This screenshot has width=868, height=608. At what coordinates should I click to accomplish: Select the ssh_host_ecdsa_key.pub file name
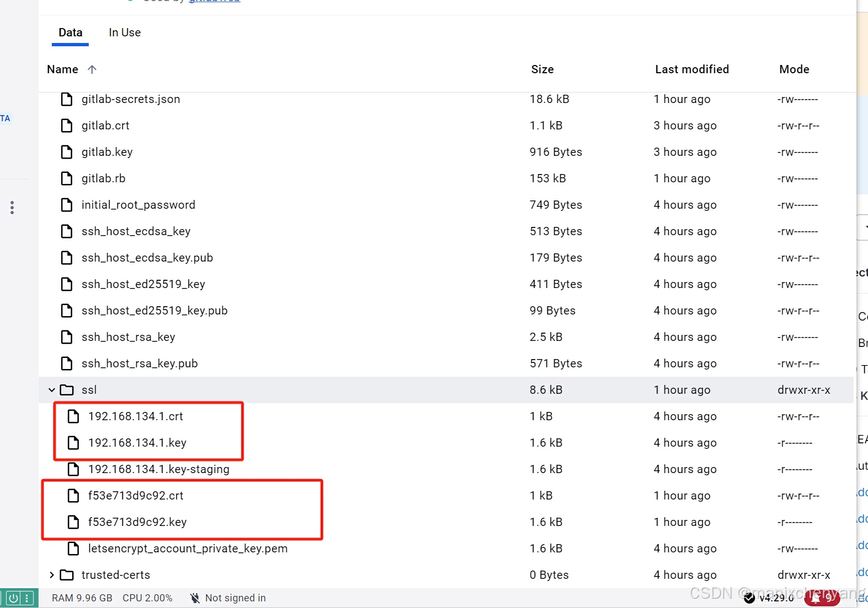(147, 258)
